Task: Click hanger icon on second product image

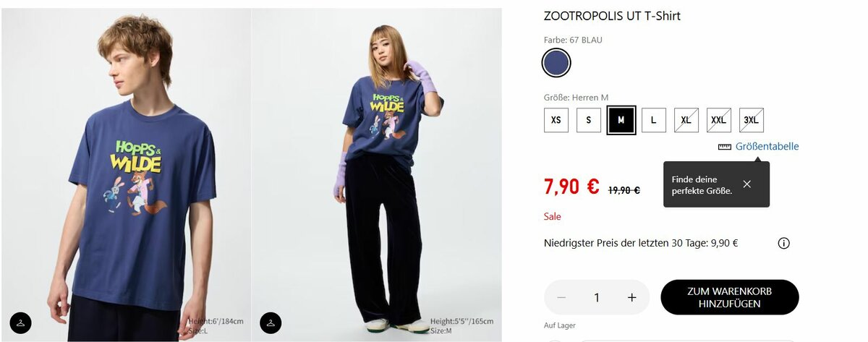Action: [x=271, y=322]
